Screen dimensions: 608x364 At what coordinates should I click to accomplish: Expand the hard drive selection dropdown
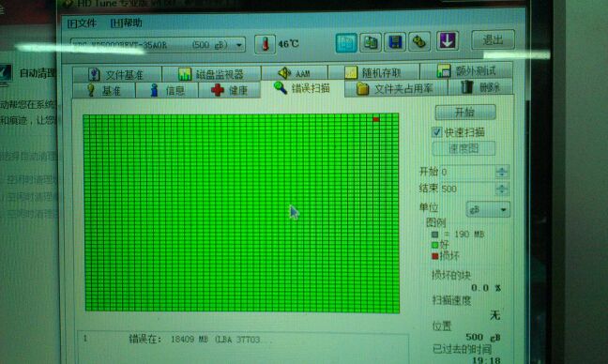point(239,45)
